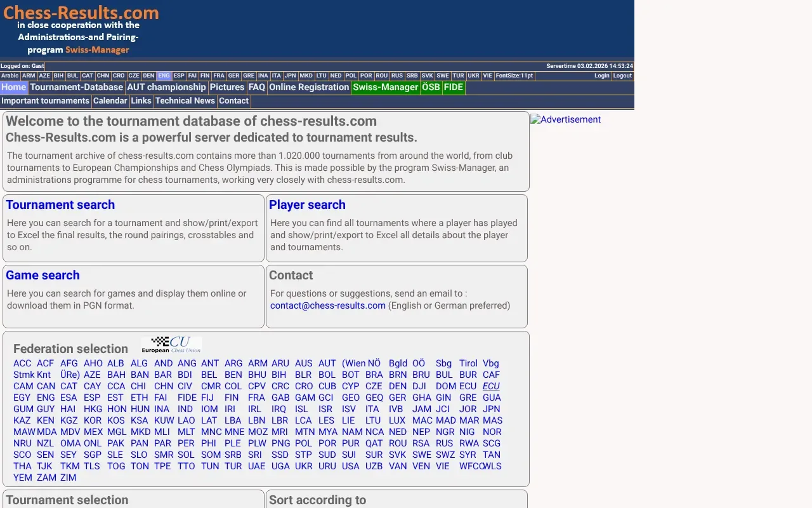Switch site language to Arabic
Image resolution: width=812 pixels, height=508 pixels.
point(10,76)
